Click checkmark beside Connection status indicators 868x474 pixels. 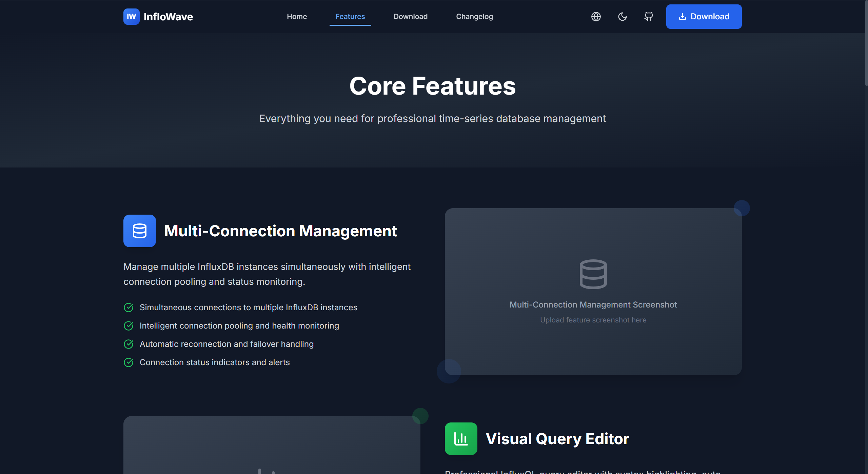click(x=129, y=362)
